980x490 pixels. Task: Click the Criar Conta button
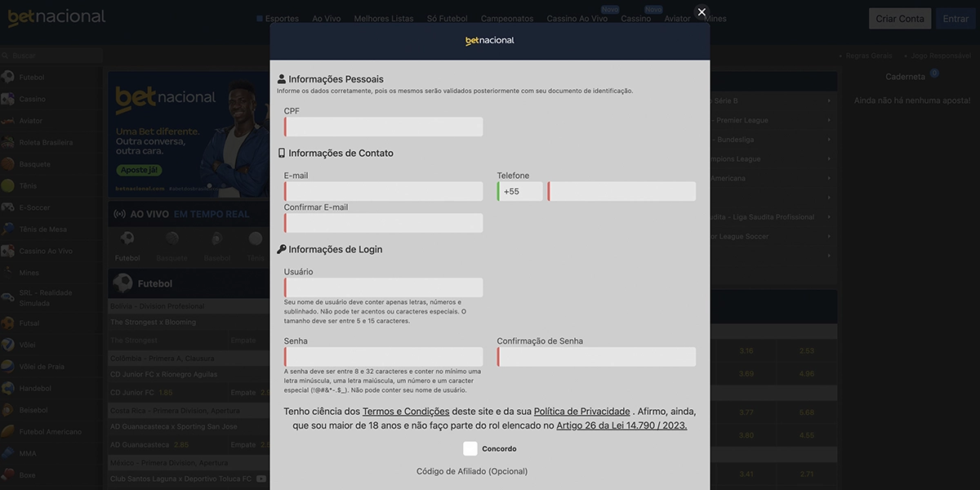point(900,19)
